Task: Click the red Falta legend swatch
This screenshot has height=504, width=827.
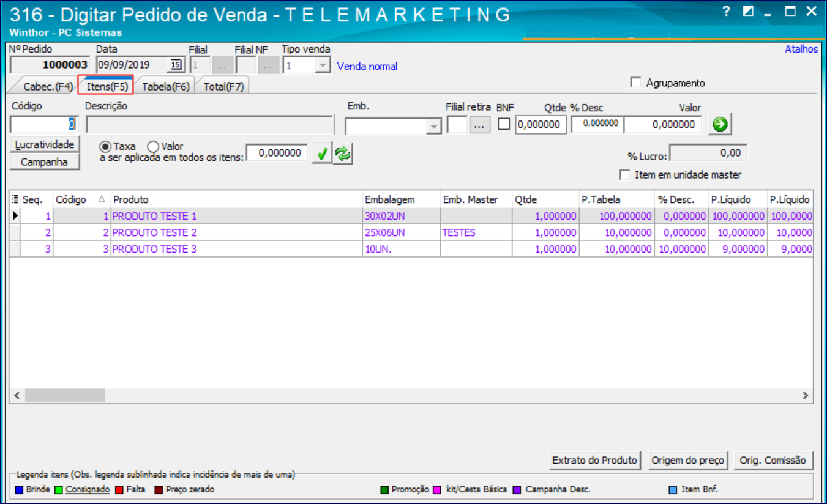Action: click(119, 490)
